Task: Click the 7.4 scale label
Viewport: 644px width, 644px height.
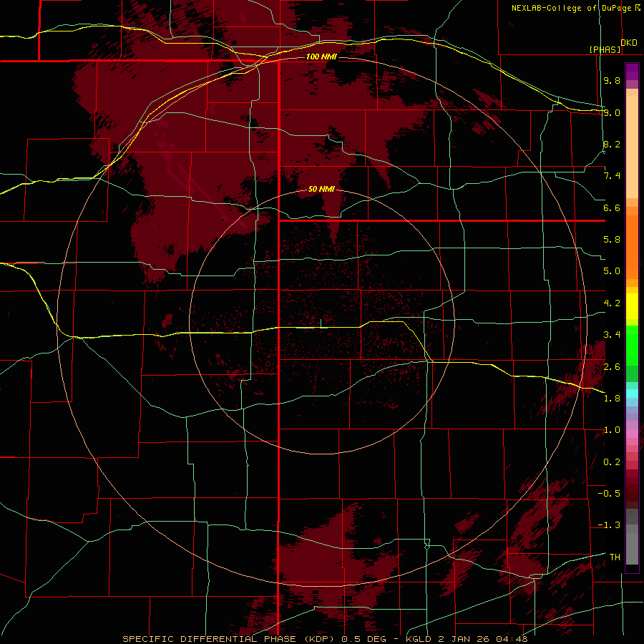Action: [x=612, y=176]
